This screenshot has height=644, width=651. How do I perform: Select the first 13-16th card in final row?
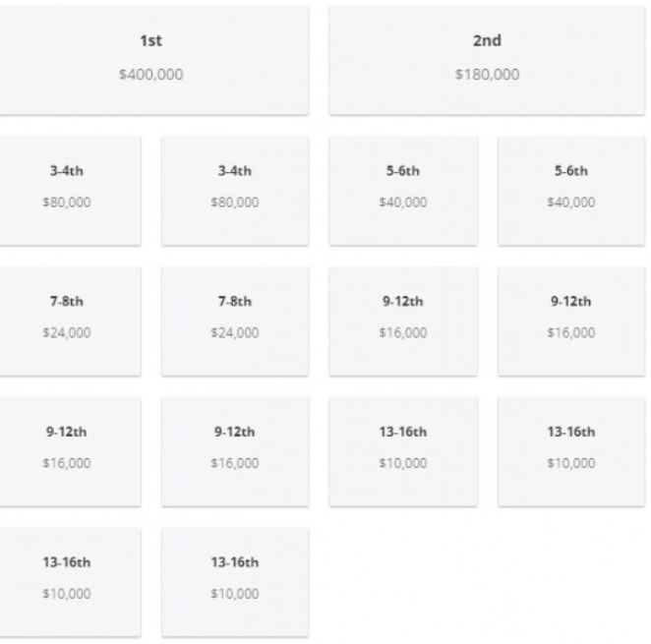pos(70,582)
